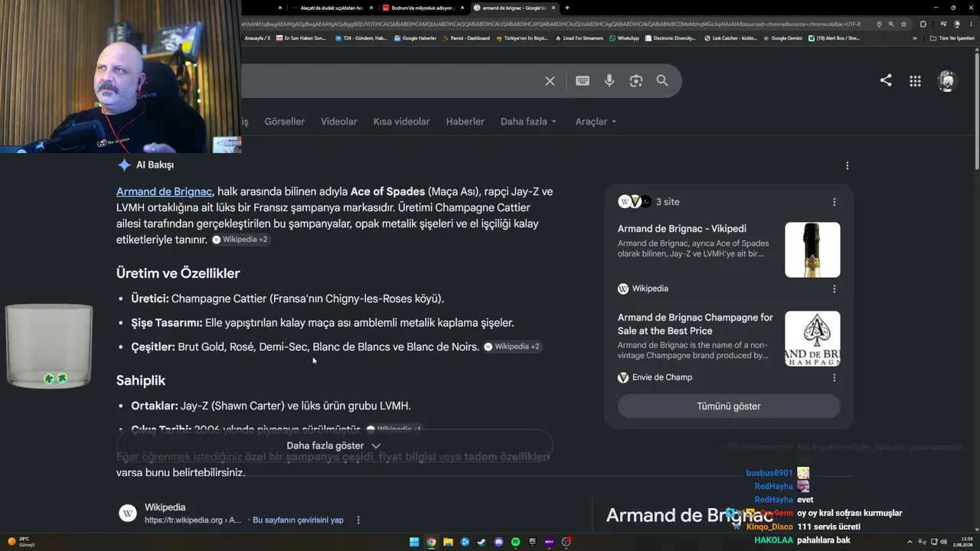Open options for the 3 site panel
The image size is (980, 551).
pyautogui.click(x=835, y=202)
